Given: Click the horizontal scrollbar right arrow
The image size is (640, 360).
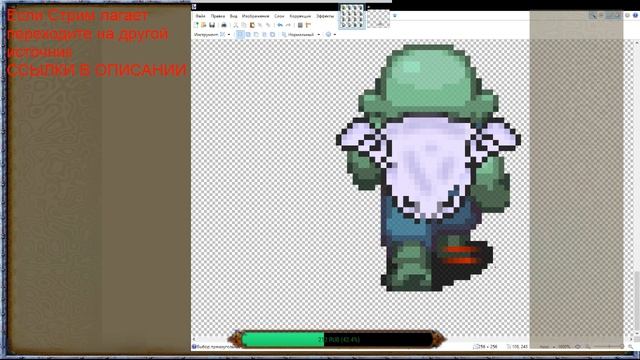Looking at the screenshot, I should point(631,339).
